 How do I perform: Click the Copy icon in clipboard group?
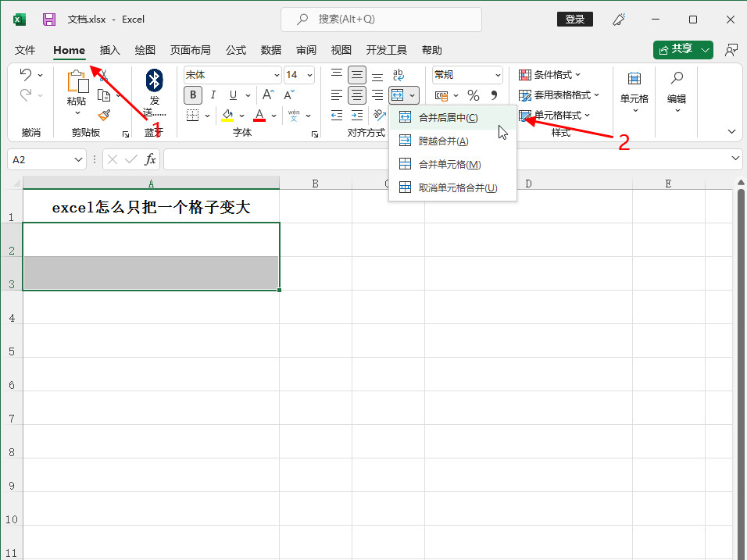[x=104, y=95]
